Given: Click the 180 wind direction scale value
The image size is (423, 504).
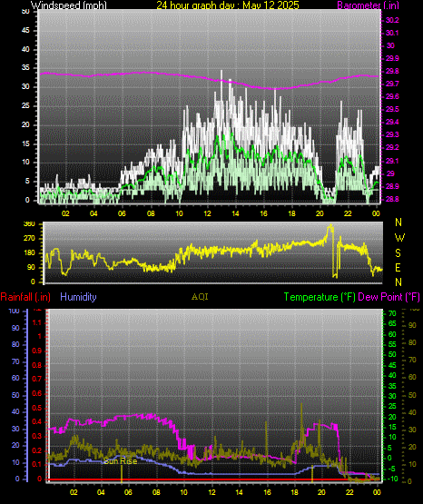Looking at the screenshot, I should (29, 253).
